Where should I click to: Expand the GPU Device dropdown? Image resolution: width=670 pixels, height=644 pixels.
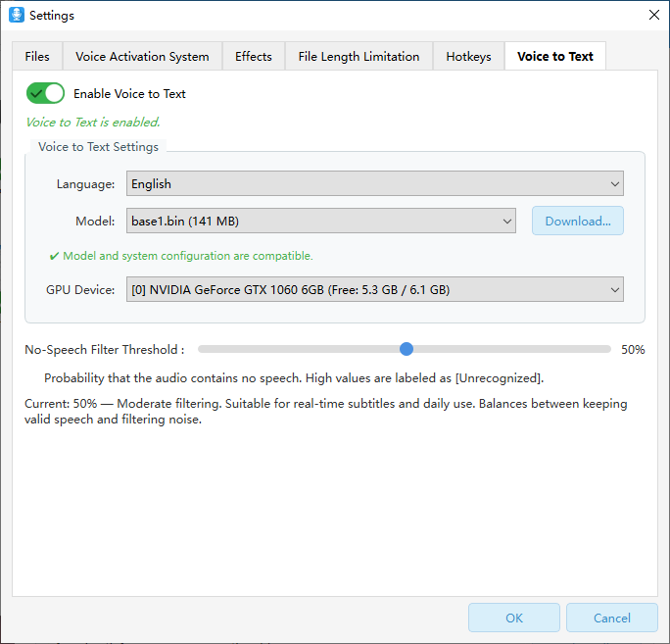[375, 289]
